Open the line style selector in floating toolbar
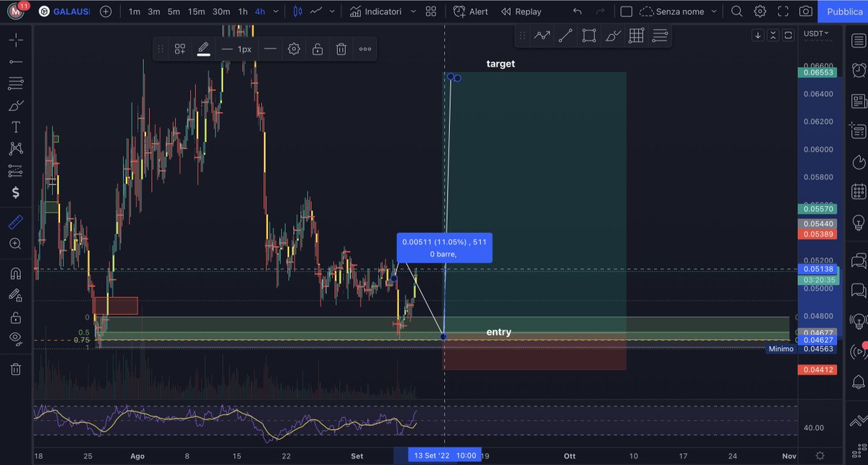Screen dimensions: 868x465 (270, 49)
